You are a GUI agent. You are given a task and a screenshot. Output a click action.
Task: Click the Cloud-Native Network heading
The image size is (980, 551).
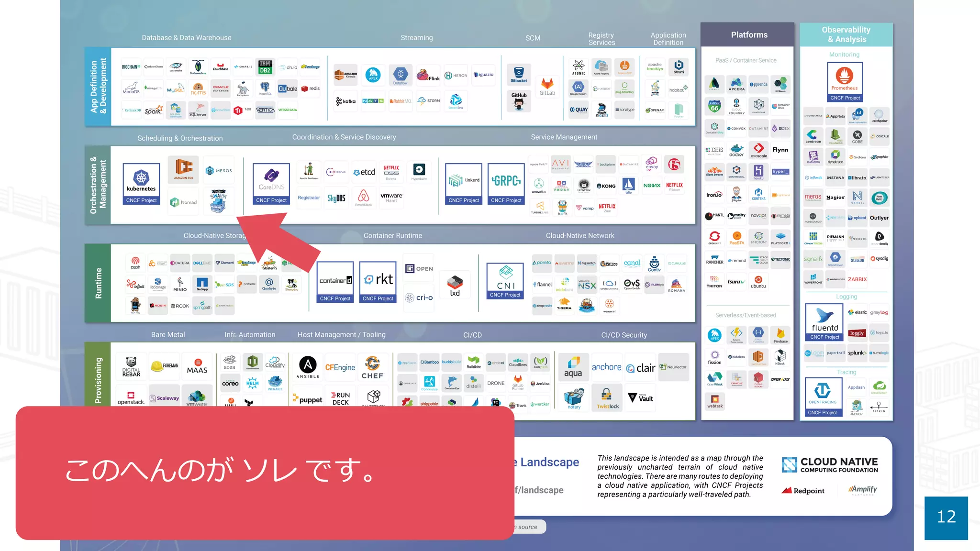click(x=580, y=236)
